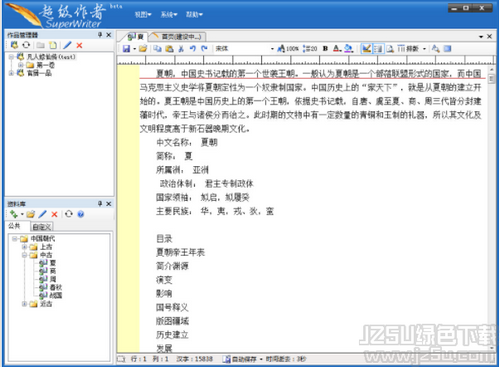
Task: Click the undo arrow icon
Action: (193, 49)
